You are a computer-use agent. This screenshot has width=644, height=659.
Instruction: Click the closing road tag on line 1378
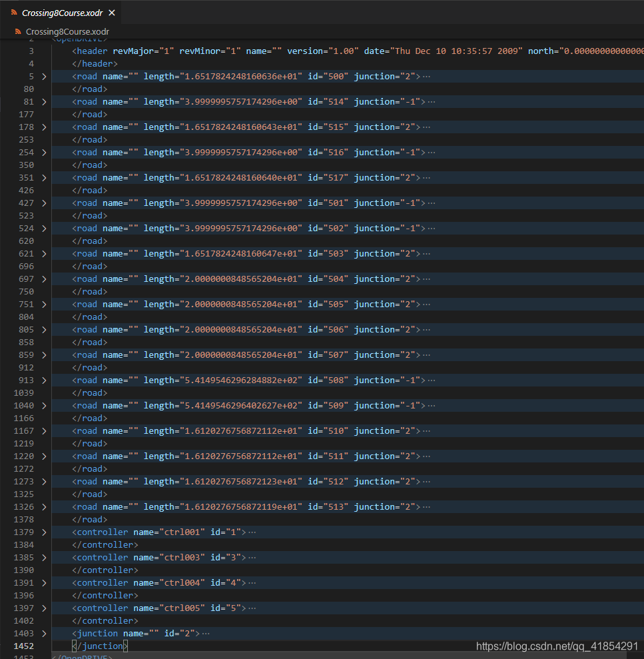click(x=89, y=520)
